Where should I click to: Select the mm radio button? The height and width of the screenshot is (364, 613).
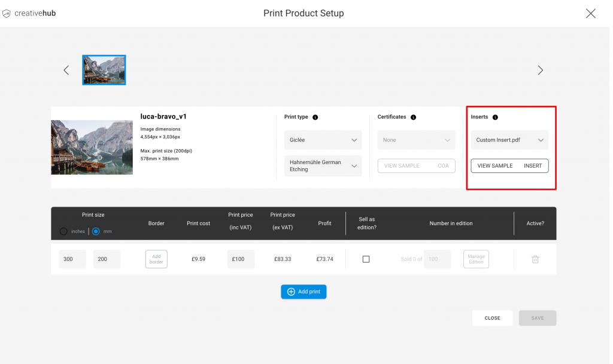tap(96, 232)
